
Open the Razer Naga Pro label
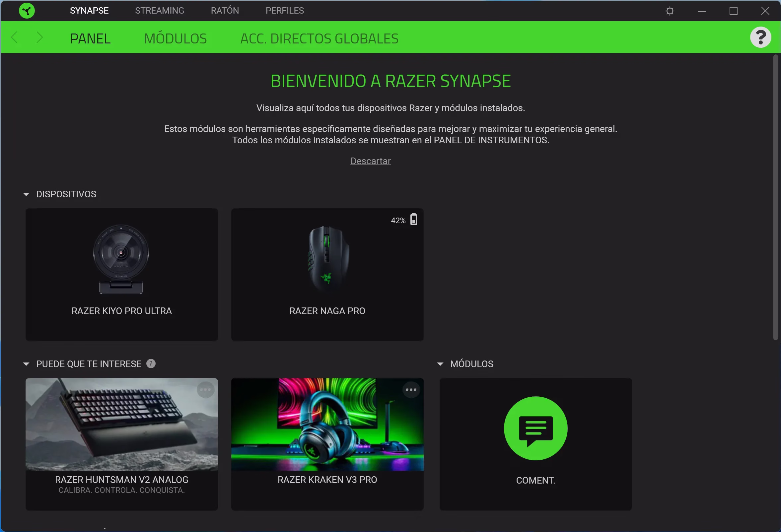pos(327,311)
